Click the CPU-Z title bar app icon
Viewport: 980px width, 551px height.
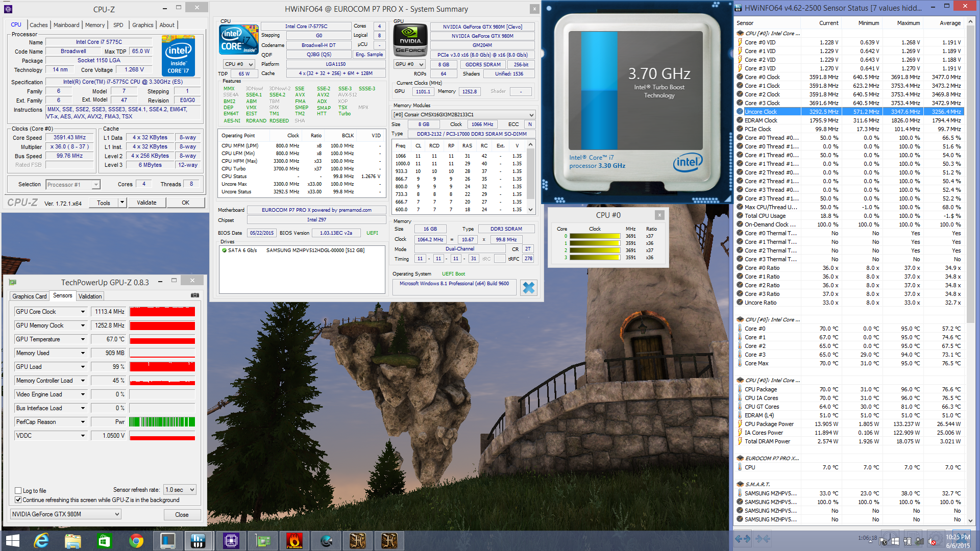(8, 9)
